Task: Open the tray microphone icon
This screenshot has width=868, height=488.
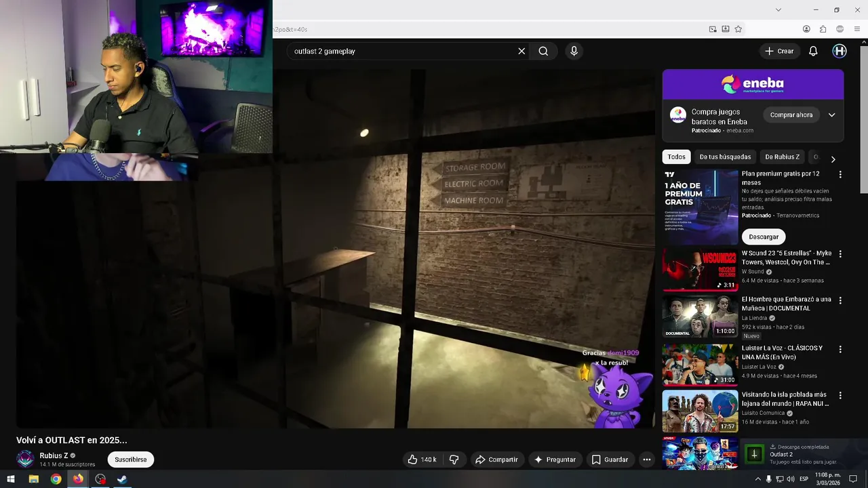Action: click(x=768, y=479)
